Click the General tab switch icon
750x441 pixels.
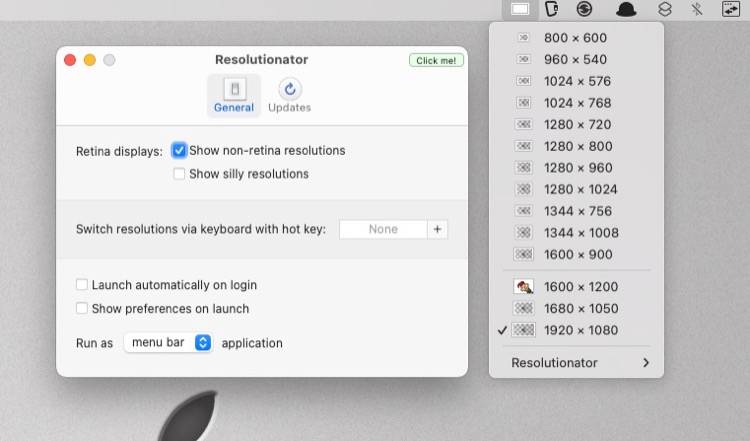pos(234,89)
